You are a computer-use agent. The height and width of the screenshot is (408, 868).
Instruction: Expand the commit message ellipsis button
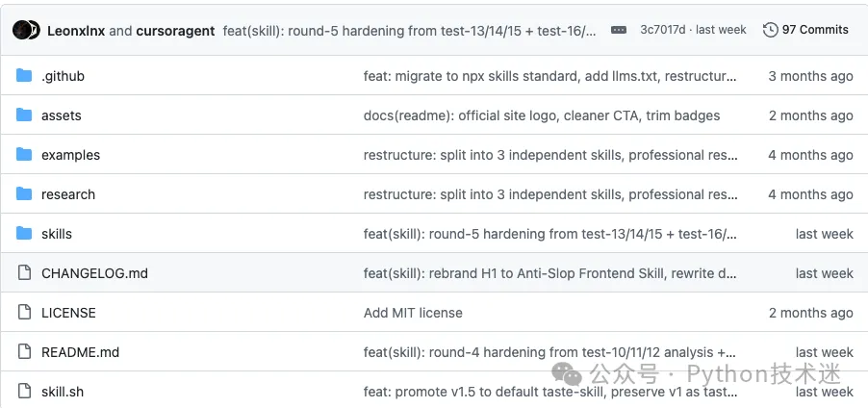click(619, 31)
